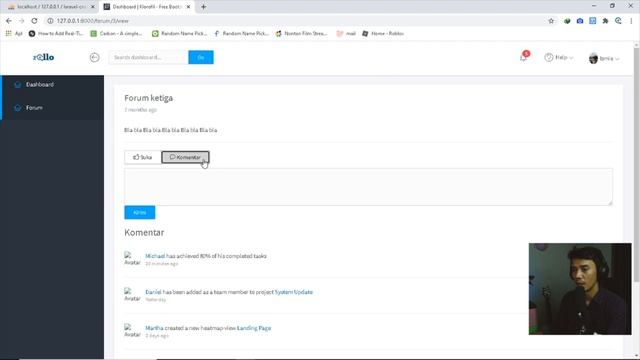Open the Landing Page link
This screenshot has height=360, width=640.
tap(254, 328)
